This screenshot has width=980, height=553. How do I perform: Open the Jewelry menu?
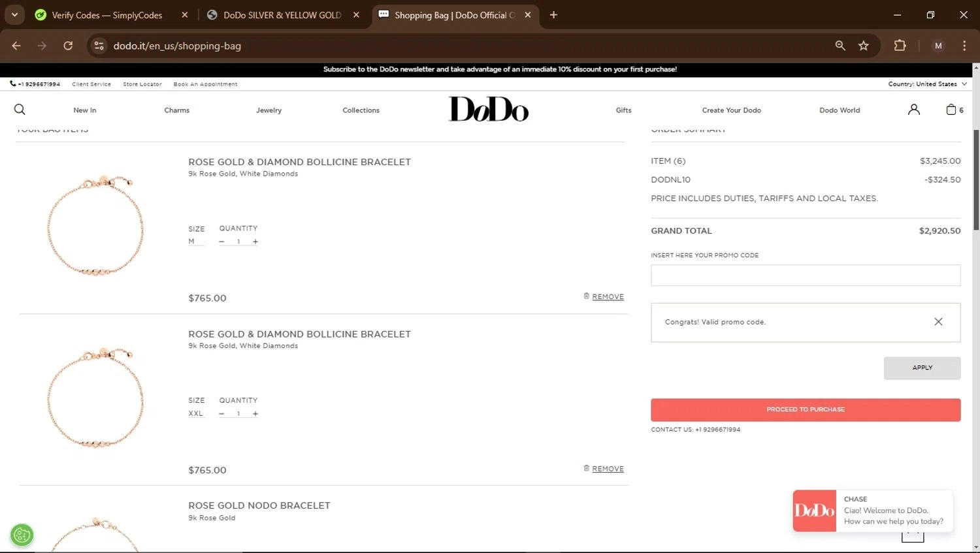point(269,110)
